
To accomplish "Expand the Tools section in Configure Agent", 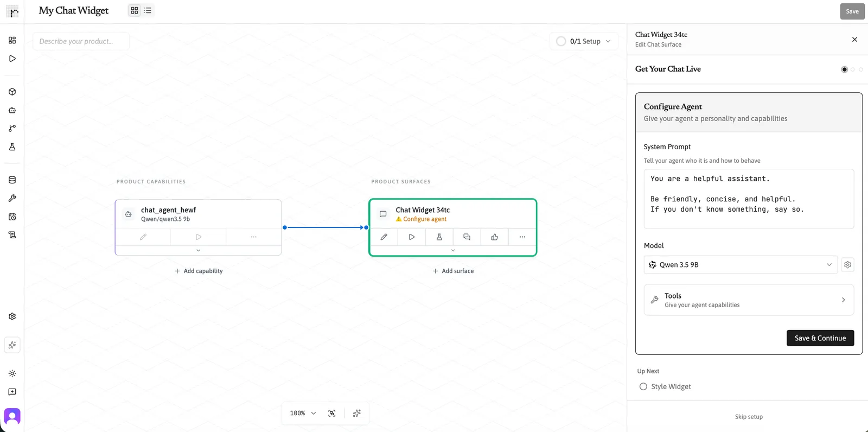I will [x=749, y=300].
